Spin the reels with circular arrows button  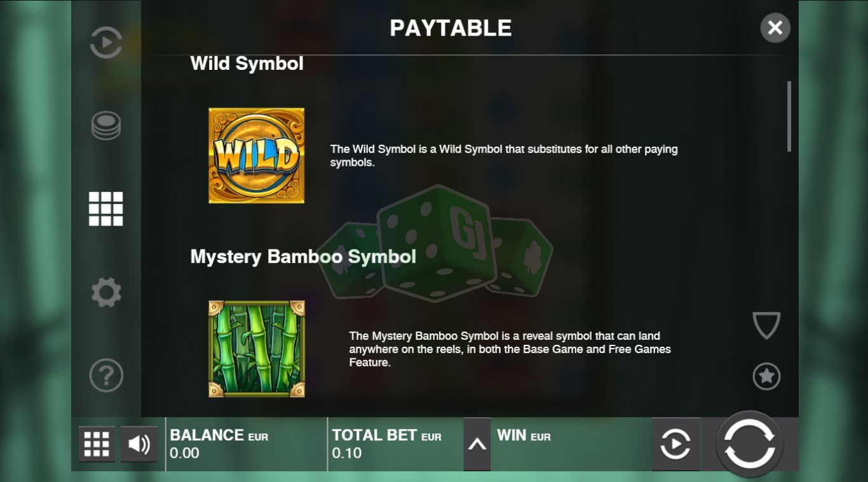click(x=750, y=444)
